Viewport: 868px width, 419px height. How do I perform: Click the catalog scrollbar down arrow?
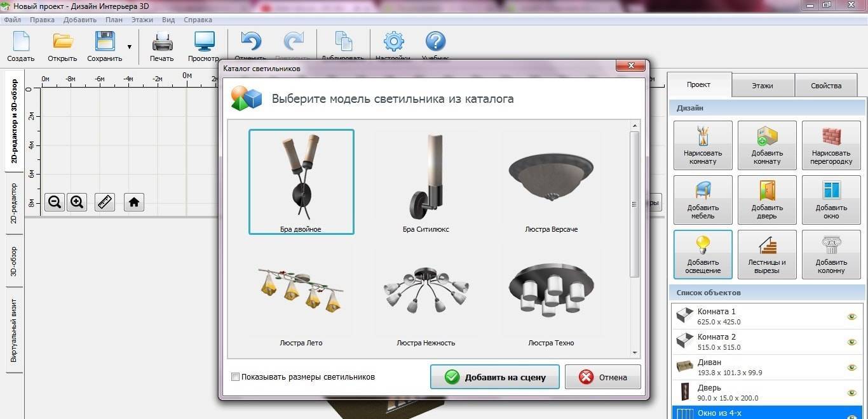pyautogui.click(x=634, y=352)
